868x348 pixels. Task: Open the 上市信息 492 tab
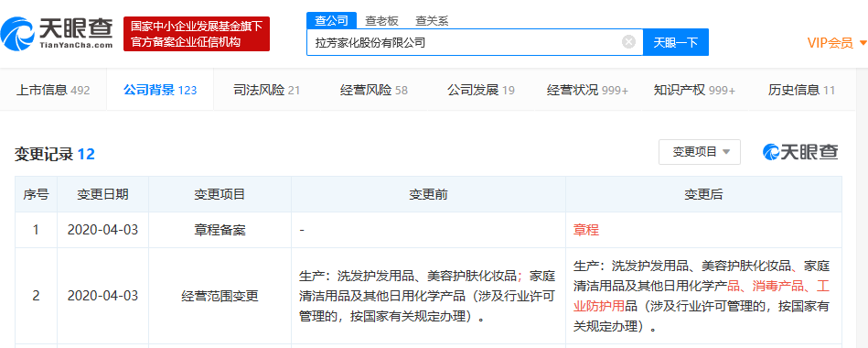[x=53, y=90]
